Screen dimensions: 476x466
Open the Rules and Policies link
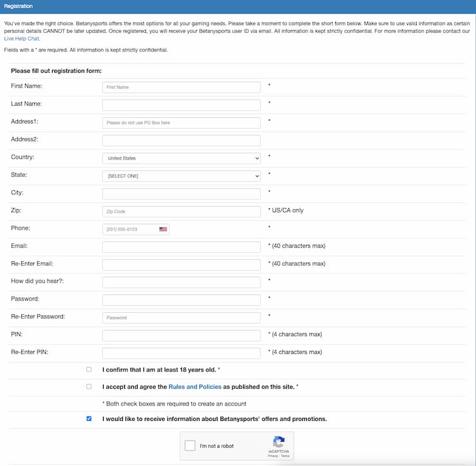tap(195, 387)
